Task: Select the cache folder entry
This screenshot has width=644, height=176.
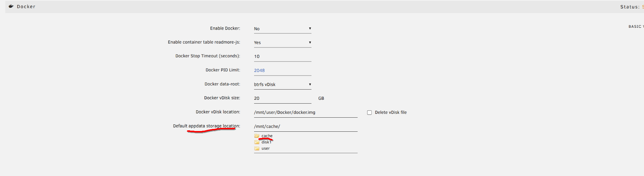Action: 267,136
